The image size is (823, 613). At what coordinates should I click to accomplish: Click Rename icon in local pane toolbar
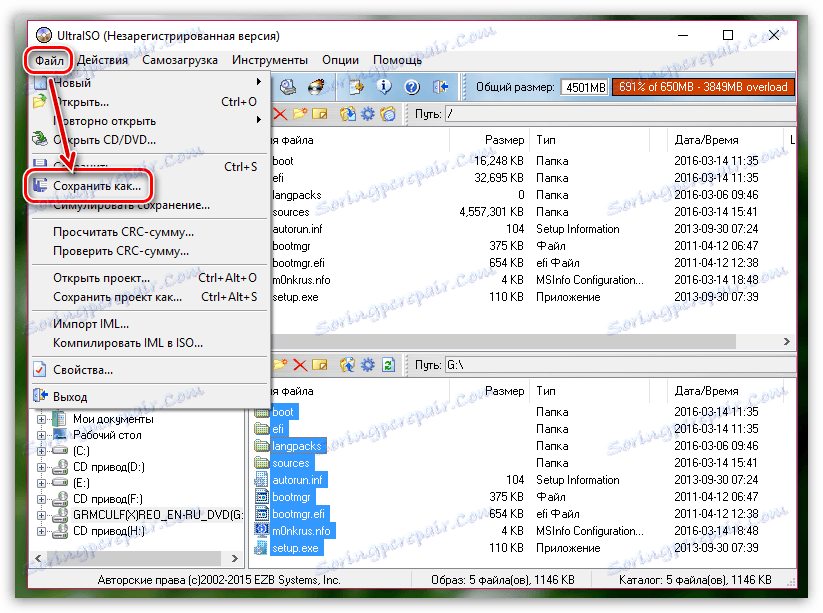[x=320, y=365]
